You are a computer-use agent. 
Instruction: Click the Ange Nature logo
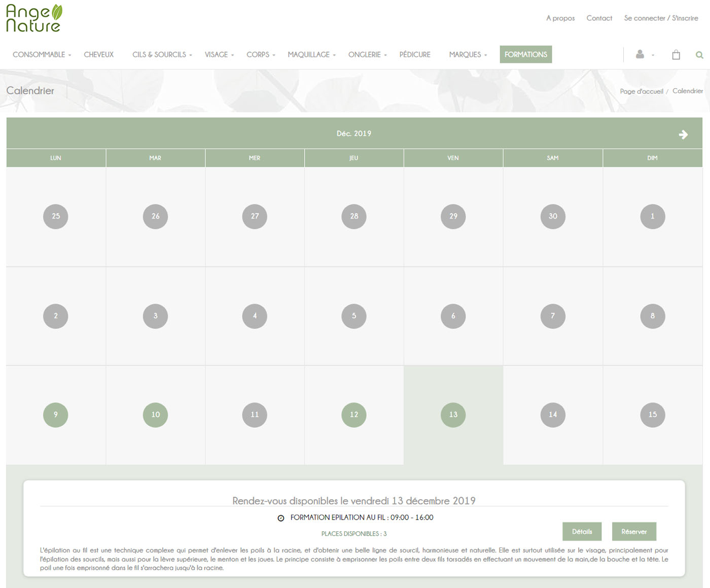(34, 19)
